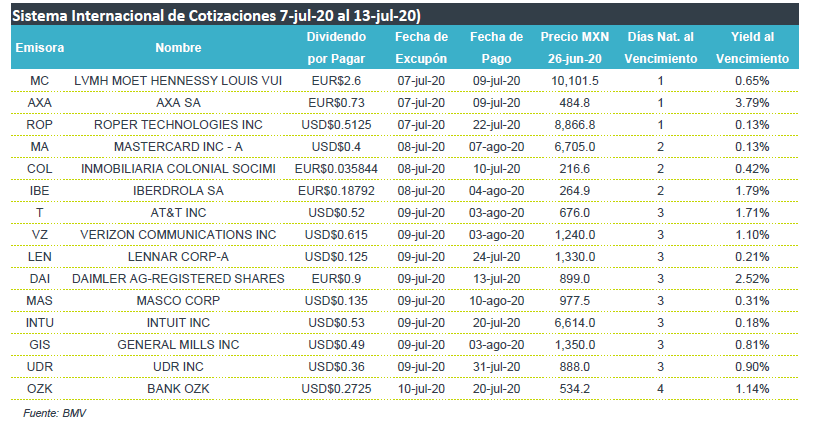Select DAIMLER AG-REGISTERED SHARES yield 2.52%
Screen dimensions: 815x425
pyautogui.click(x=752, y=279)
